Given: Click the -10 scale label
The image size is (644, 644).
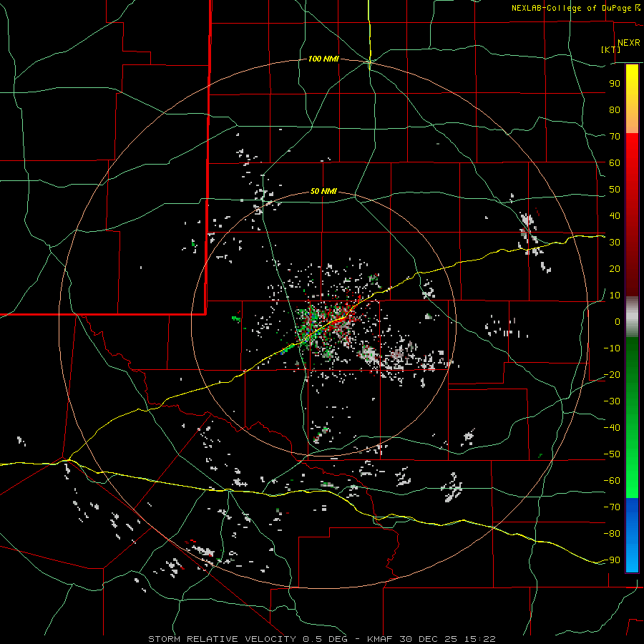Looking at the screenshot, I should tap(612, 348).
